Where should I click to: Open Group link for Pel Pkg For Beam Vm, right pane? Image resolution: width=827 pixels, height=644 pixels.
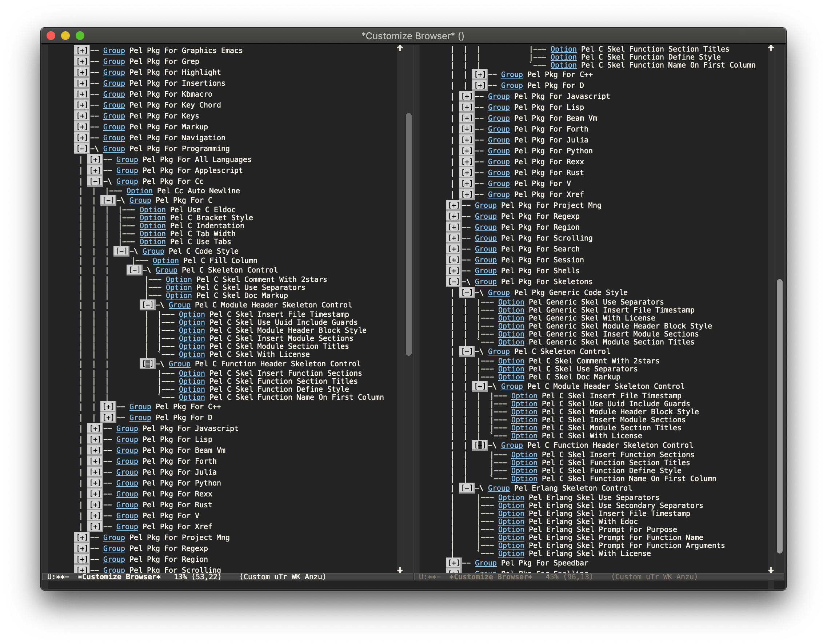tap(499, 118)
